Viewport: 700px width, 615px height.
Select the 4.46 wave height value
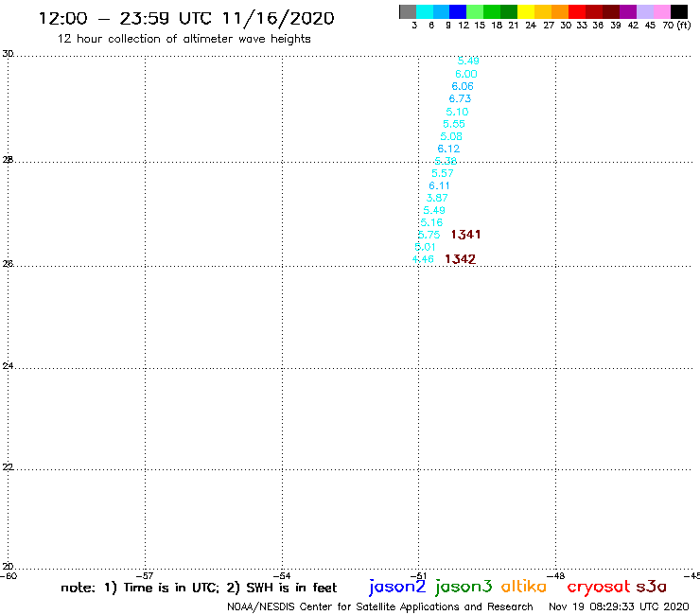click(423, 259)
